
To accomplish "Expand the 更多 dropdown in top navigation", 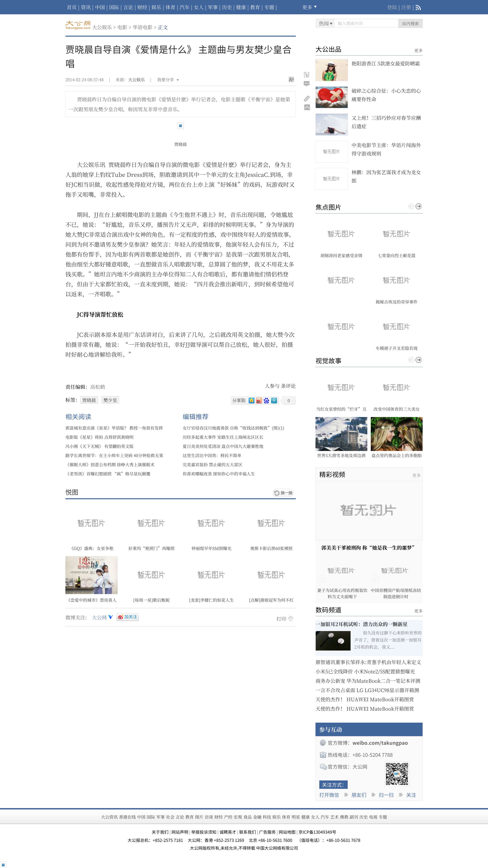I will click(309, 7).
